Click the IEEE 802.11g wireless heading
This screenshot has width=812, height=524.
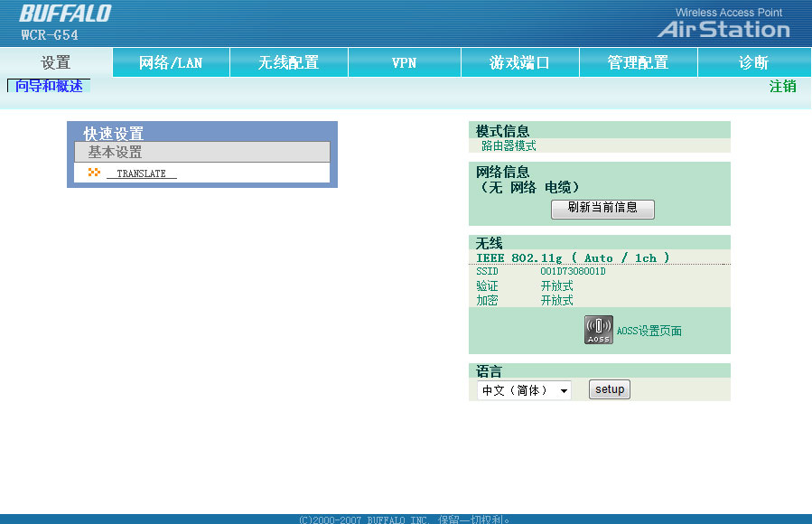(x=573, y=257)
